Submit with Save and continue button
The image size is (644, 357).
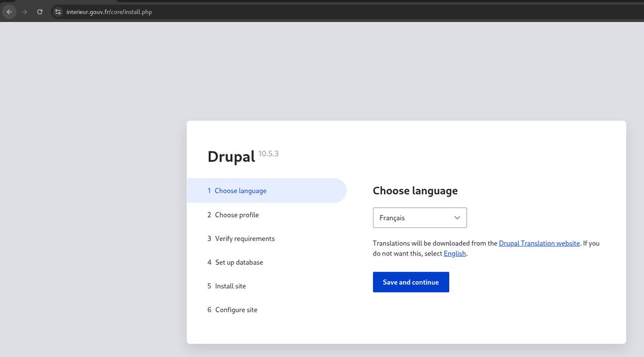click(411, 282)
